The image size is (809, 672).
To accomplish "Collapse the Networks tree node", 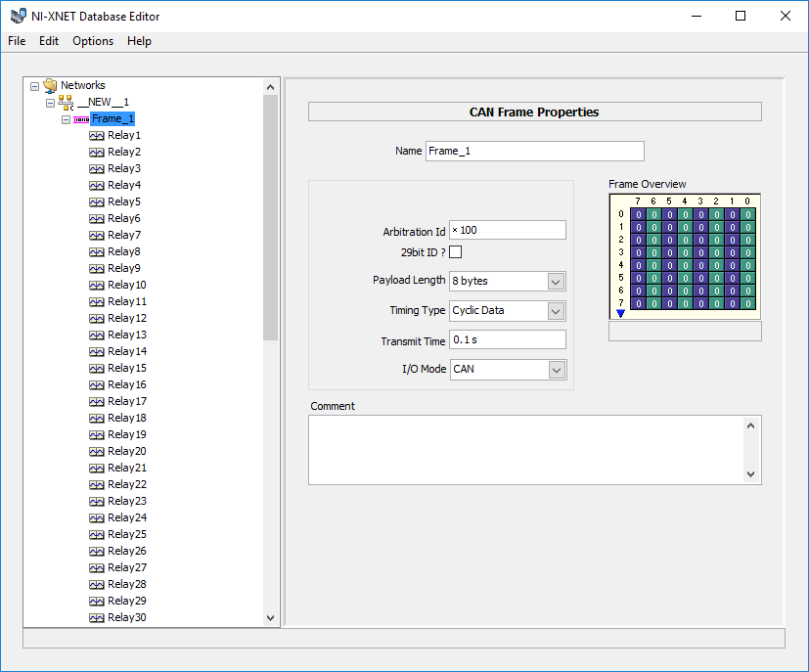I will click(x=34, y=86).
